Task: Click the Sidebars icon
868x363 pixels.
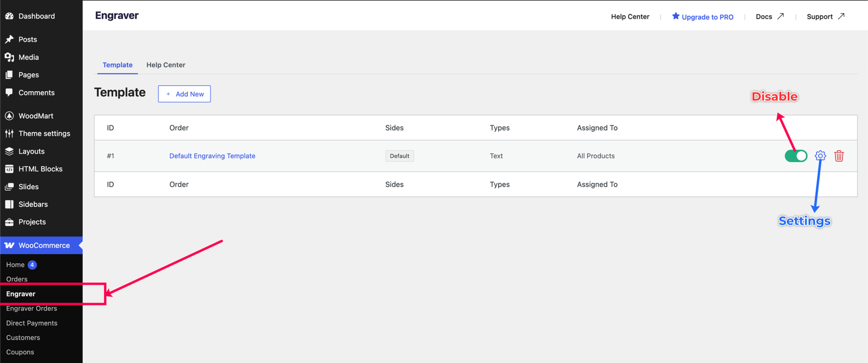Action: pos(9,204)
